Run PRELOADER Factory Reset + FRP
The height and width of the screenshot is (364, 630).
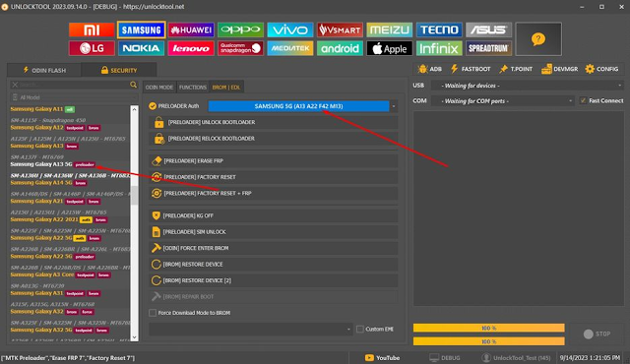pyautogui.click(x=274, y=193)
